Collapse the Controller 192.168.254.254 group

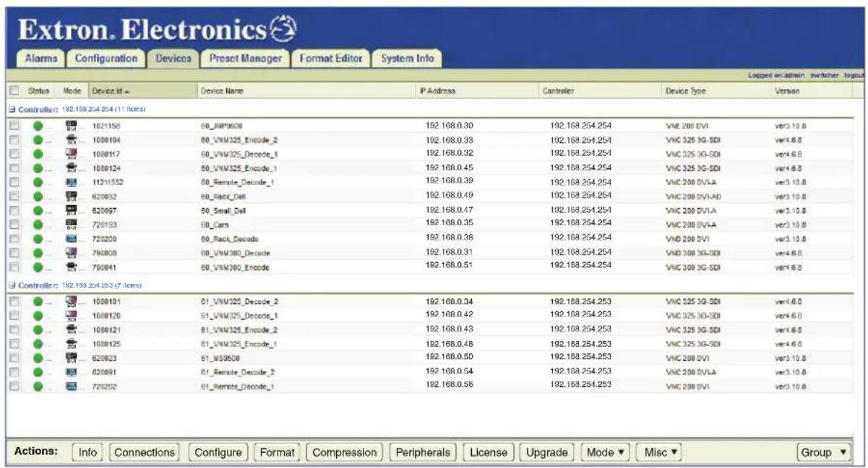tap(12, 108)
